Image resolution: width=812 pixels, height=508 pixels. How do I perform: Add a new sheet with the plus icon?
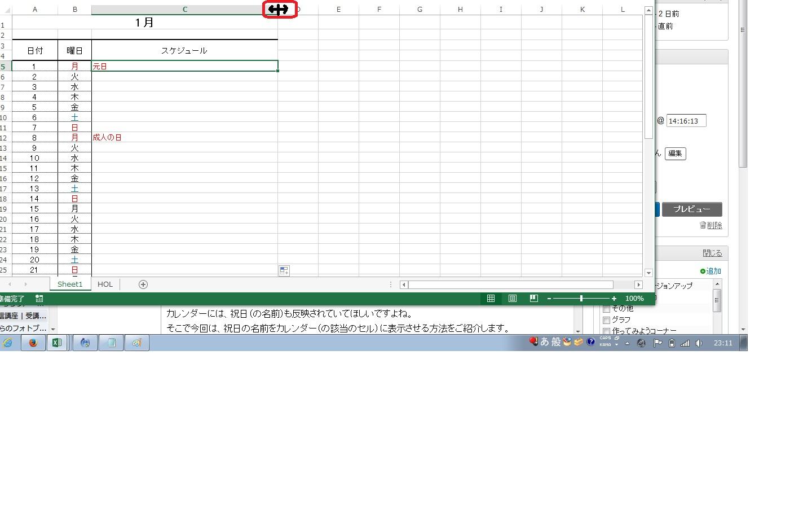[143, 284]
